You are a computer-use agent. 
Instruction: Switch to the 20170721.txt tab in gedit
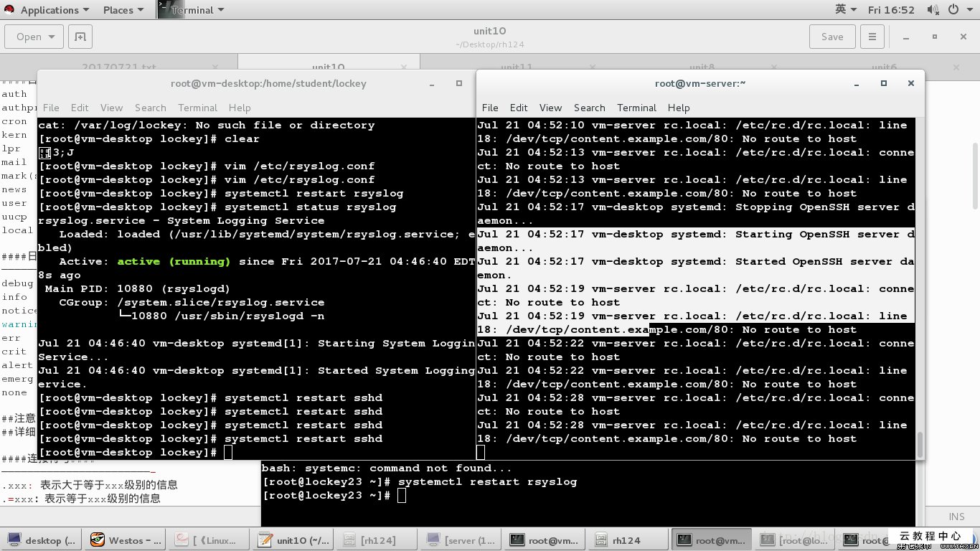[x=119, y=67]
